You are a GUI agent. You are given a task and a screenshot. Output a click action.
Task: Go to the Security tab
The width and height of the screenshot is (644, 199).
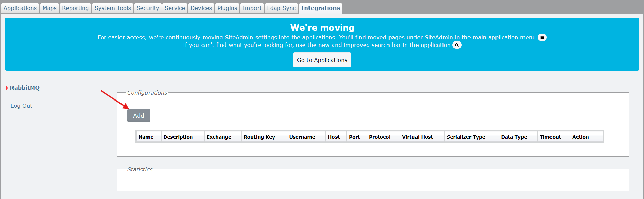pyautogui.click(x=148, y=8)
